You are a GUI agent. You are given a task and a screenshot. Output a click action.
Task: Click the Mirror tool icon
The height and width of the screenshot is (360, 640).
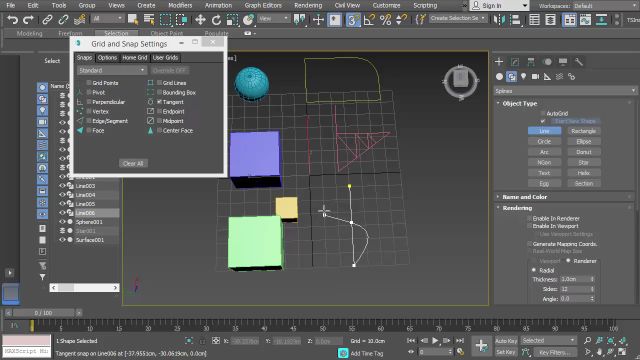coord(499,20)
